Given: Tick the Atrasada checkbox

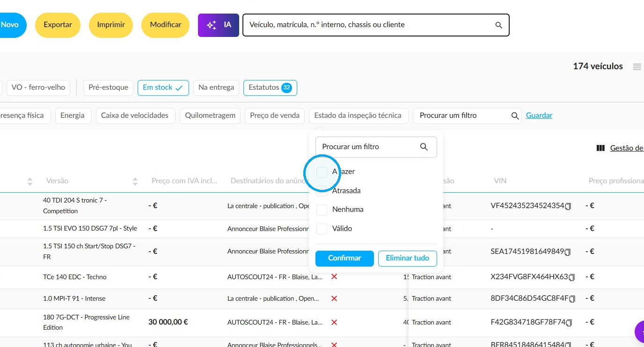Looking at the screenshot, I should coord(322,191).
